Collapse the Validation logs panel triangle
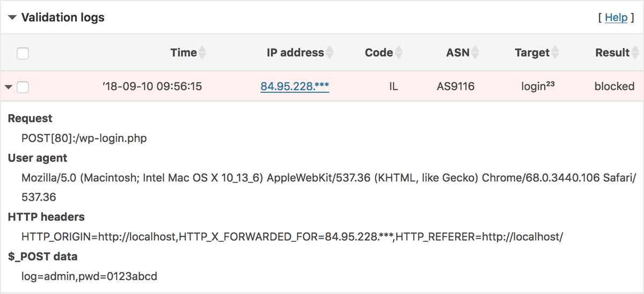This screenshot has width=644, height=294. [x=12, y=18]
